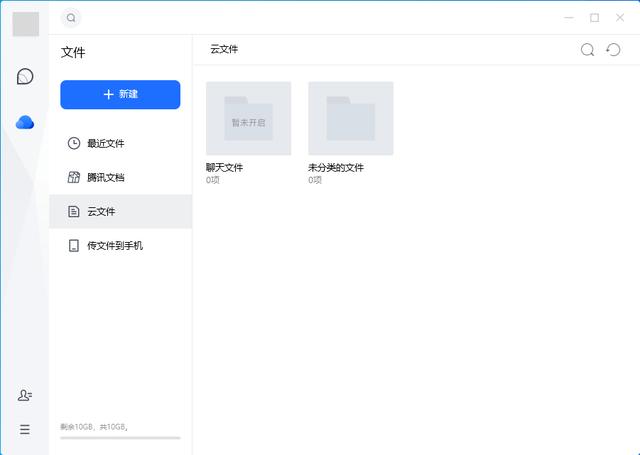The width and height of the screenshot is (640, 455).
Task: Open the messages chat bubble icon
Action: (25, 77)
